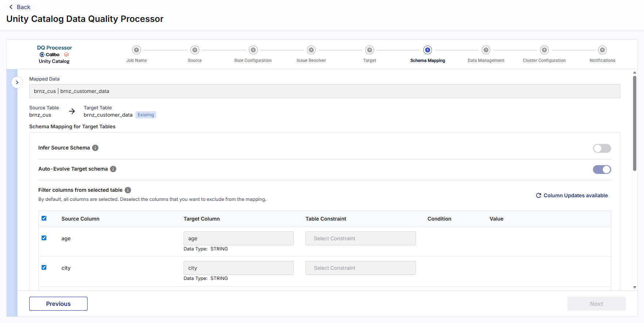Viewport: 644px width, 323px height.
Task: Switch to the Notifications step label
Action: tap(602, 61)
